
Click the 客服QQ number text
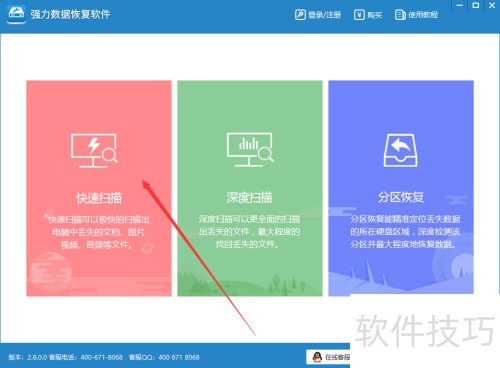click(x=164, y=357)
